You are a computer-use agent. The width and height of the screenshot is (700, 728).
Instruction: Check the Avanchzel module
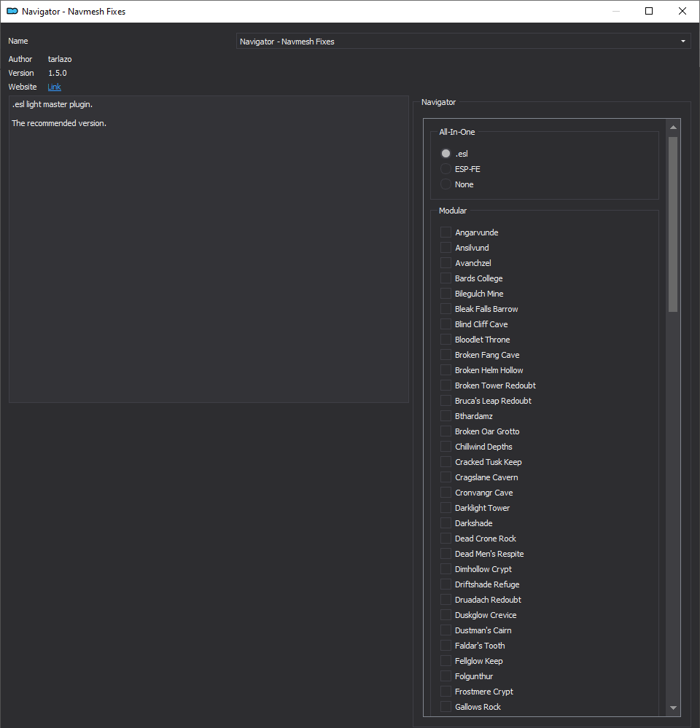[446, 263]
